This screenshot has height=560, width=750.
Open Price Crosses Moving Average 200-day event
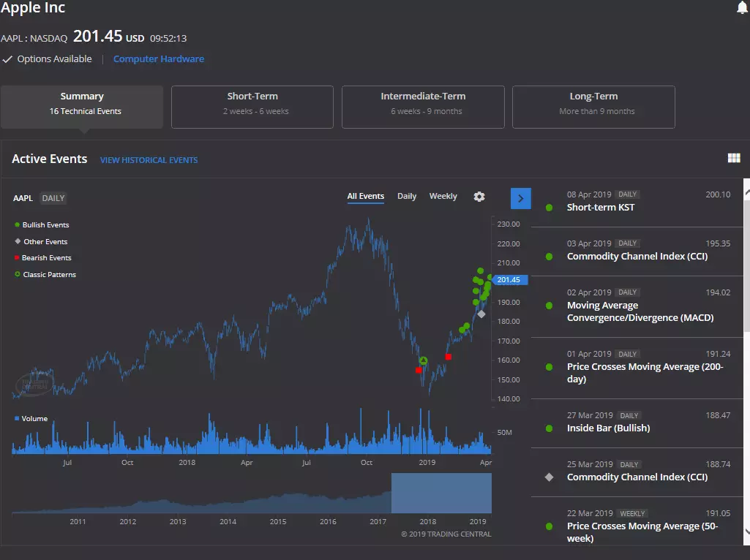coord(637,367)
